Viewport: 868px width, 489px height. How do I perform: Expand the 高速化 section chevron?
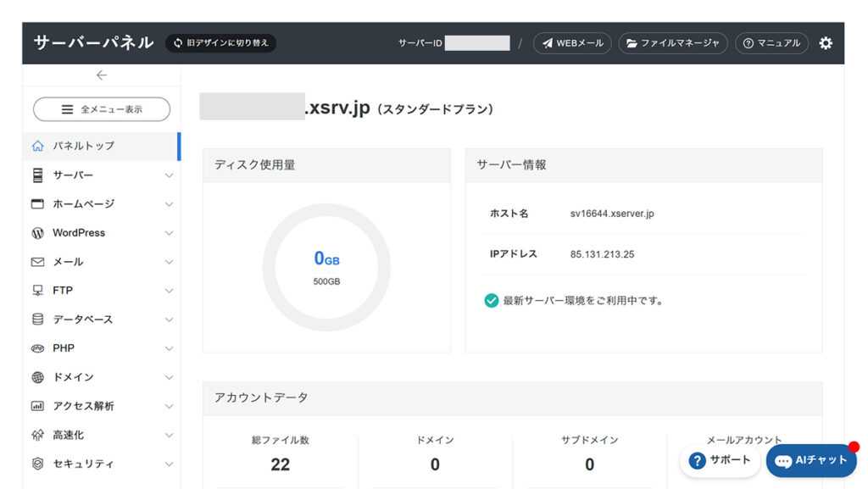[169, 435]
